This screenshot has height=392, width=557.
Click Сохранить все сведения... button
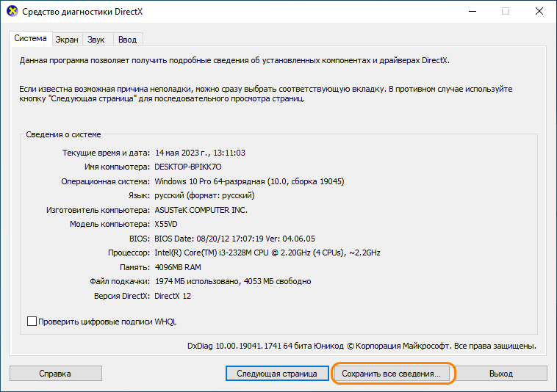(391, 374)
